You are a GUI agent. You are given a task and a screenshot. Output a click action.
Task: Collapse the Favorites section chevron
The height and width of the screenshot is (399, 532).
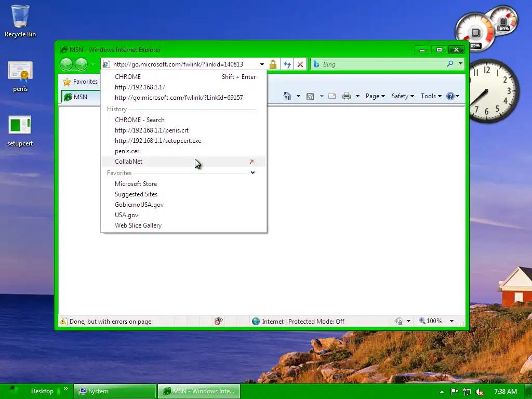tap(253, 172)
